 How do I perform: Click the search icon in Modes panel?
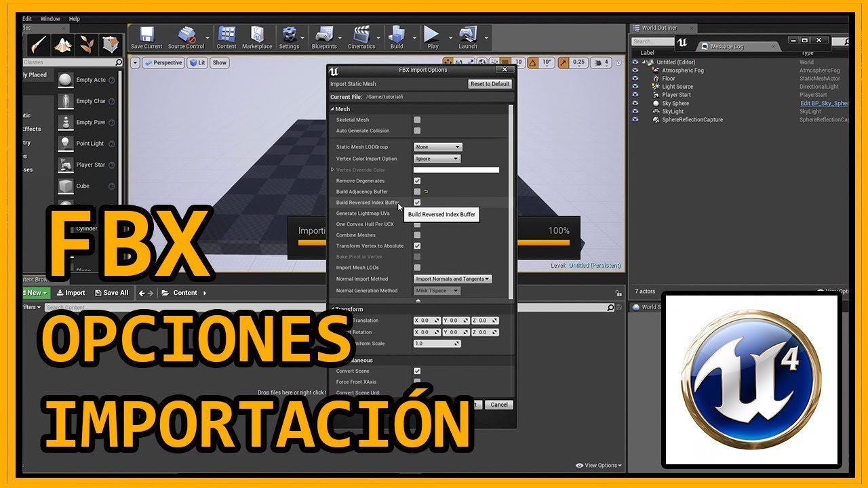point(119,62)
